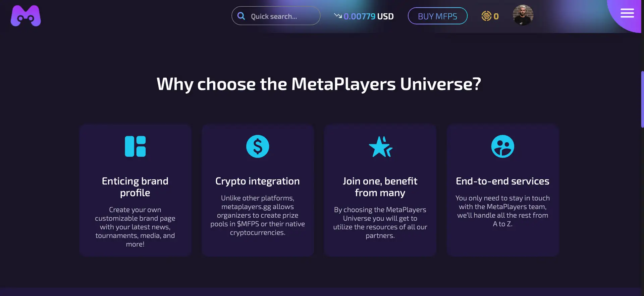Click the end-to-end services face icon
Viewport: 644px width, 296px height.
coord(502,146)
